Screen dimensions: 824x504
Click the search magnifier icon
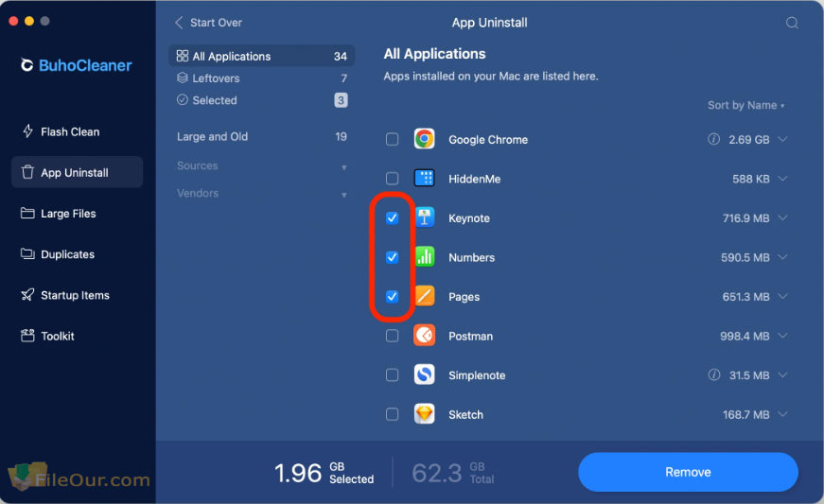click(x=792, y=23)
